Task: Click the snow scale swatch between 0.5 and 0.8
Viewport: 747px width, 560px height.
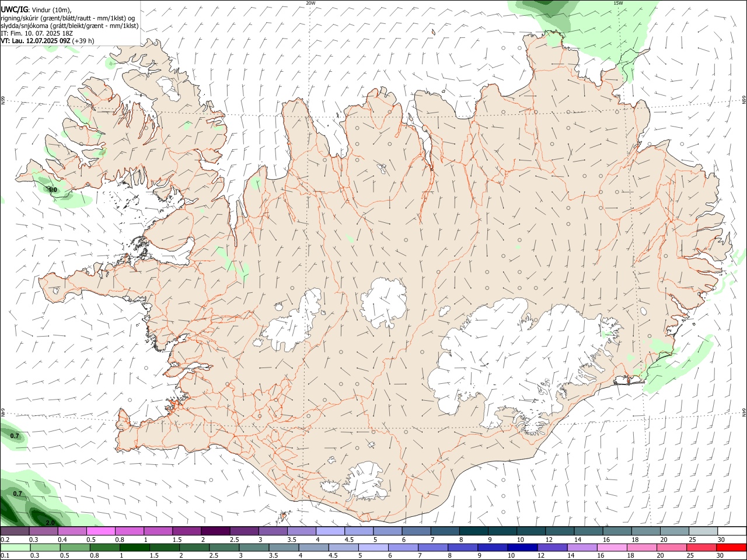Action: 100,531
